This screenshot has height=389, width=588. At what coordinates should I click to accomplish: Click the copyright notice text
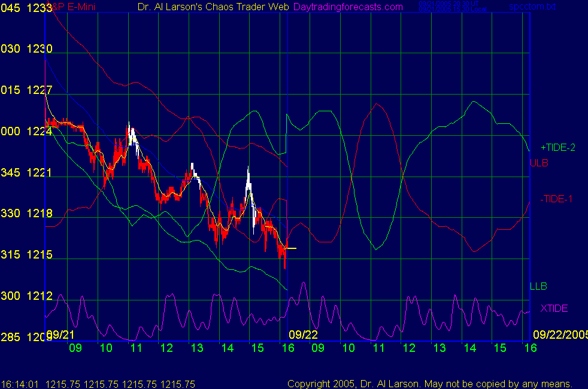[x=430, y=384]
